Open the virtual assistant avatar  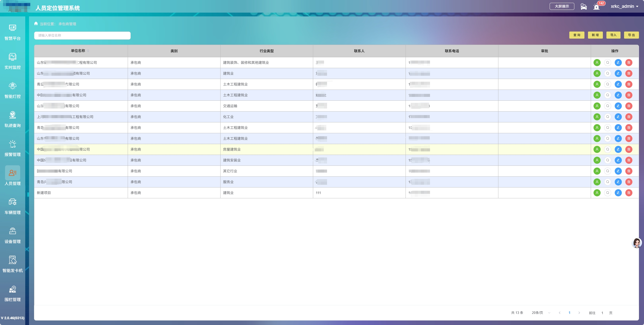click(636, 243)
